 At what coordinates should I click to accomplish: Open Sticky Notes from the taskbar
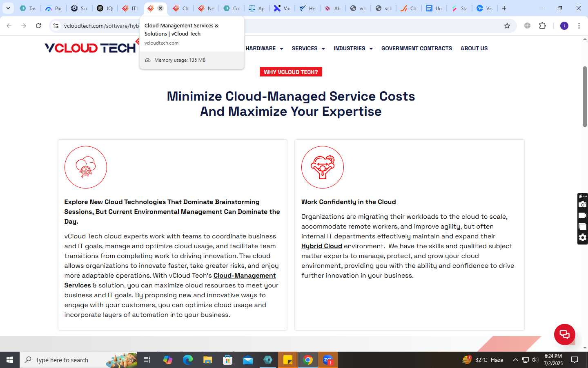pos(288,360)
